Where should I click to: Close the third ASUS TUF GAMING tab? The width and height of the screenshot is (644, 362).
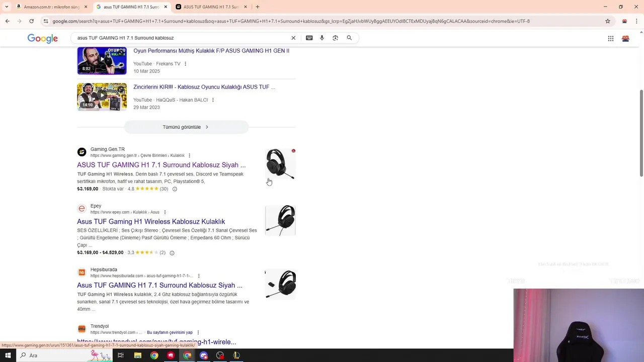click(245, 7)
